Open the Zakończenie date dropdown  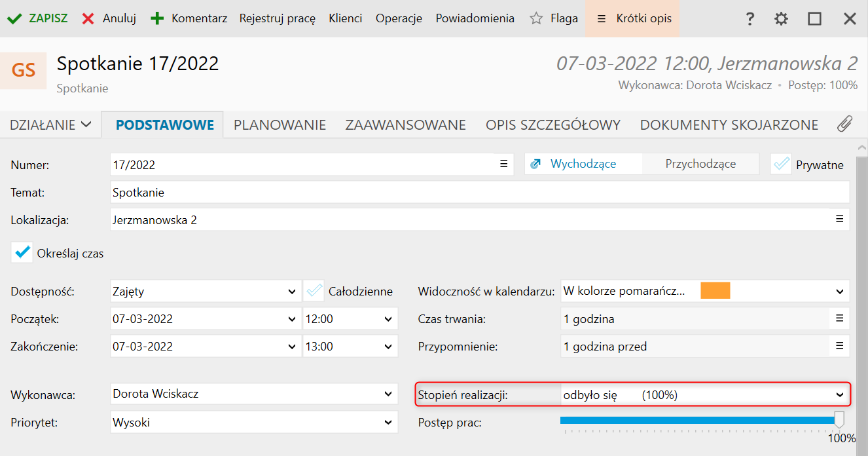click(x=292, y=347)
